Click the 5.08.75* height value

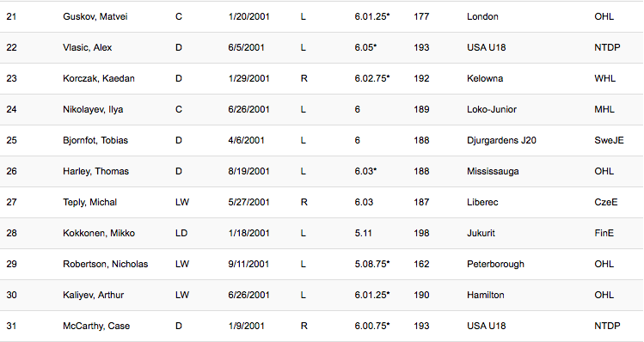372,264
